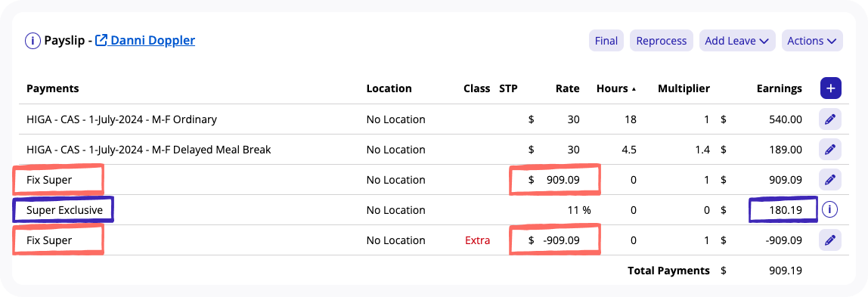The height and width of the screenshot is (297, 868).
Task: Expand the Add Leave dropdown
Action: [736, 41]
